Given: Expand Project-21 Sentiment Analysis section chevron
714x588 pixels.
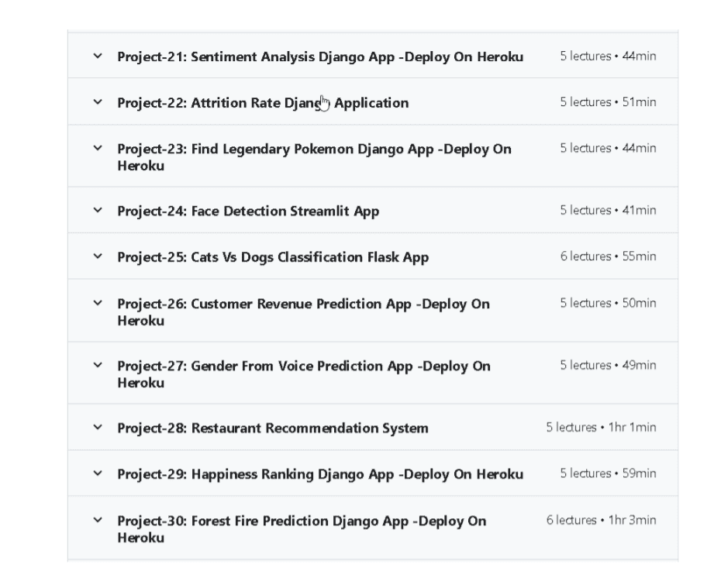Looking at the screenshot, I should [x=98, y=56].
